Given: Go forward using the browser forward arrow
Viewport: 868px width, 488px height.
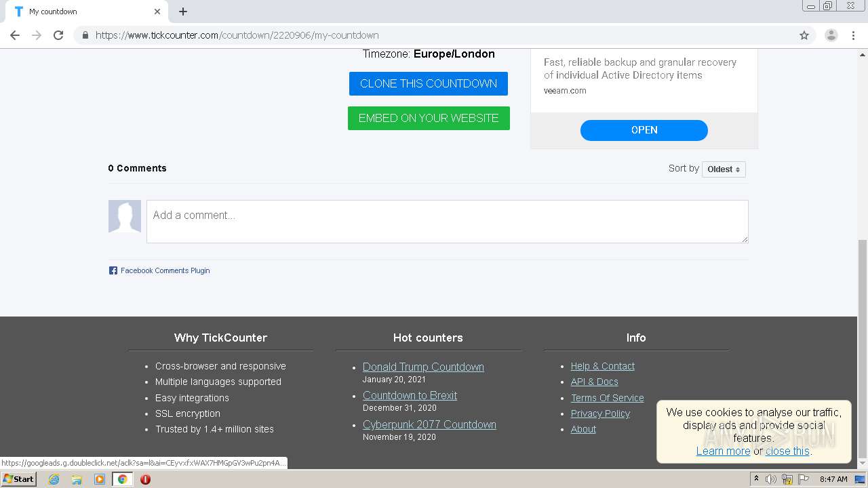Looking at the screenshot, I should 37,35.
